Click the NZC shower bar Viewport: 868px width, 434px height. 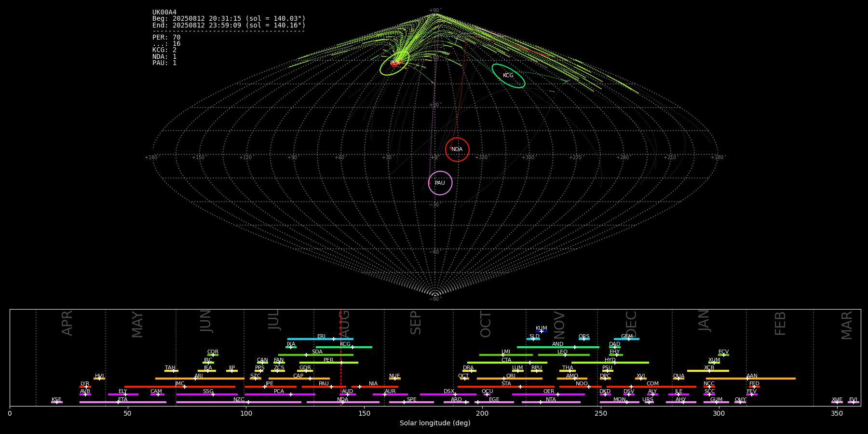click(x=239, y=402)
